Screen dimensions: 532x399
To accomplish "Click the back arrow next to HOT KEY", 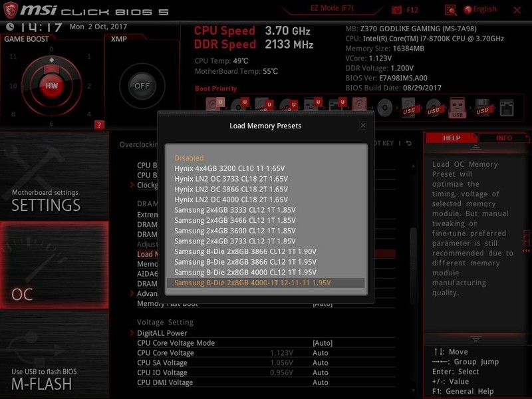I will (x=409, y=143).
